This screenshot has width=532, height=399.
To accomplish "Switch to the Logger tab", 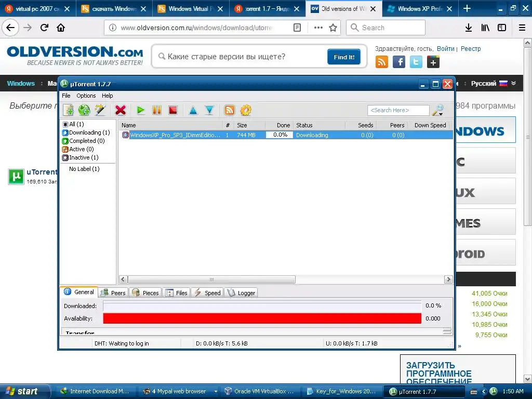I will (241, 293).
